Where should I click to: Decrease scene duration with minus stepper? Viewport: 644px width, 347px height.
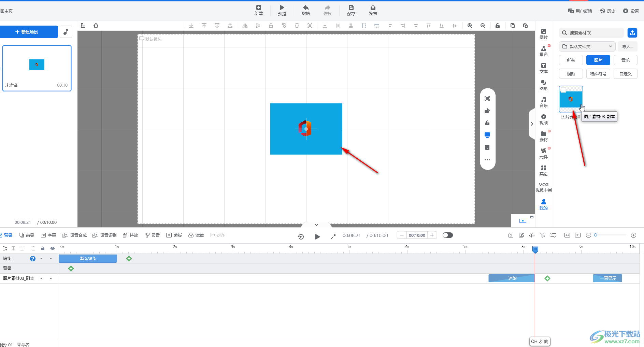click(402, 235)
